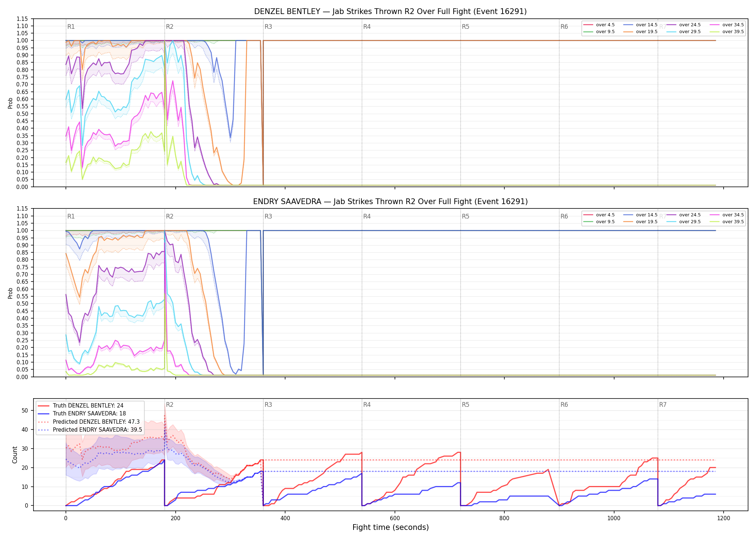Click tick label 0.50 on Endry Saavedra chart
This screenshot has height=540, width=756.
click(x=22, y=303)
